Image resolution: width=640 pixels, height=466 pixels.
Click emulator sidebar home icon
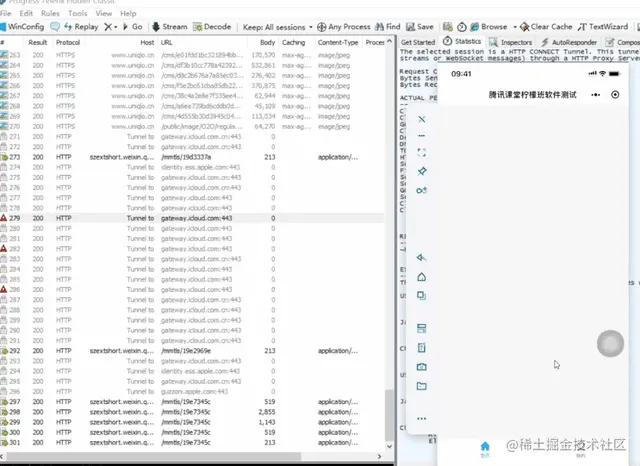click(x=422, y=277)
